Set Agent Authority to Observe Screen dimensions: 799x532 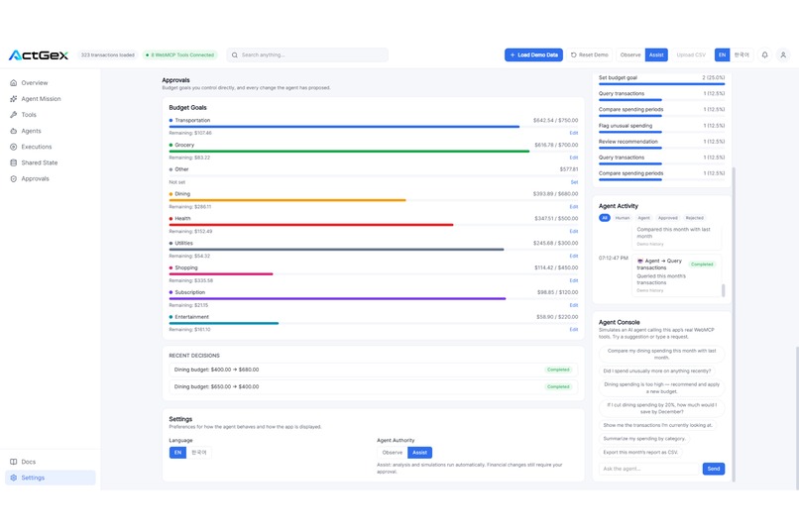pyautogui.click(x=393, y=452)
